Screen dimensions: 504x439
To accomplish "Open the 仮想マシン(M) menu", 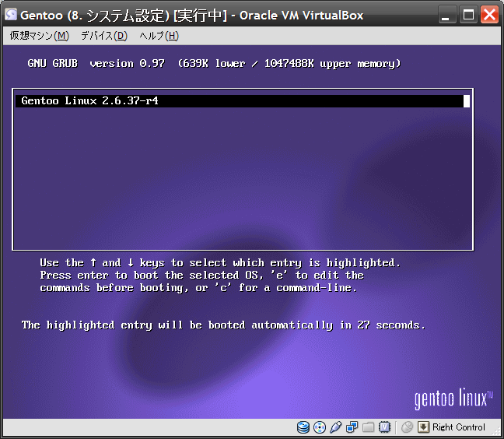I will click(x=39, y=36).
